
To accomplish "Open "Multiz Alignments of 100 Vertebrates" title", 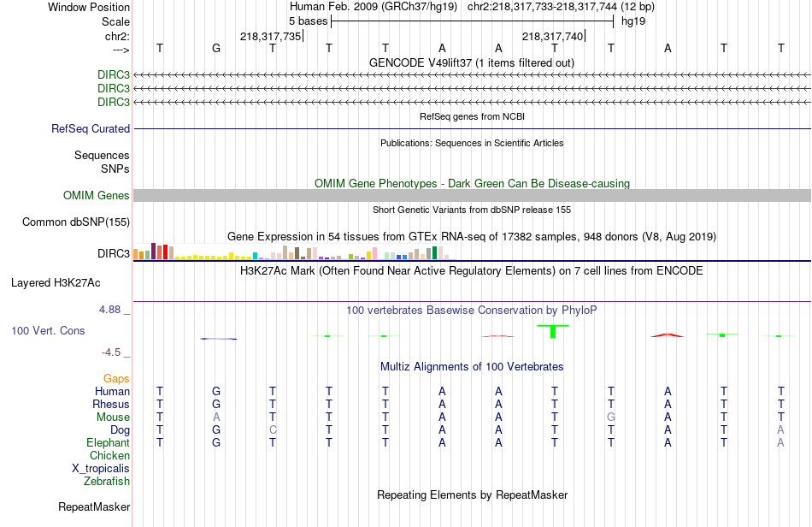I will [x=472, y=367].
